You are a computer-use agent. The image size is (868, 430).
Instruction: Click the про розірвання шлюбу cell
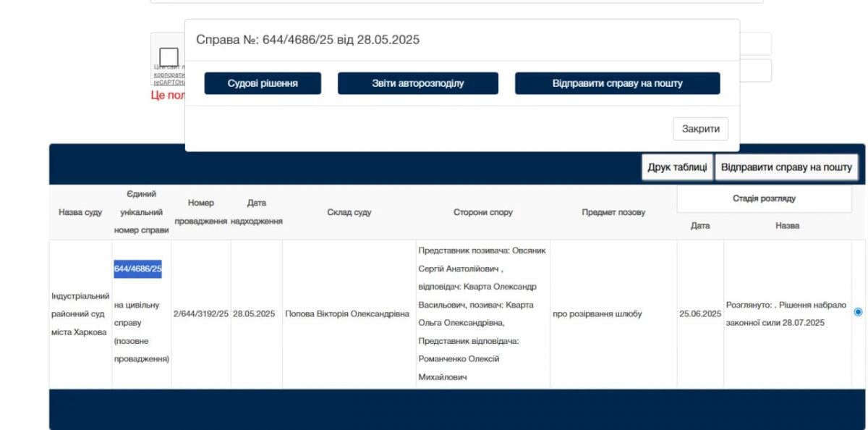point(597,314)
